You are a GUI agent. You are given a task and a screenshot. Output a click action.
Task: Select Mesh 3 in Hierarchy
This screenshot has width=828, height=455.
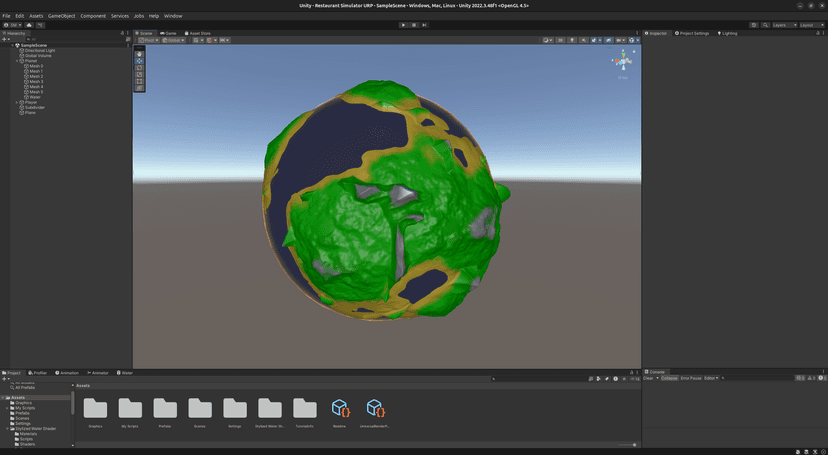[x=36, y=81]
